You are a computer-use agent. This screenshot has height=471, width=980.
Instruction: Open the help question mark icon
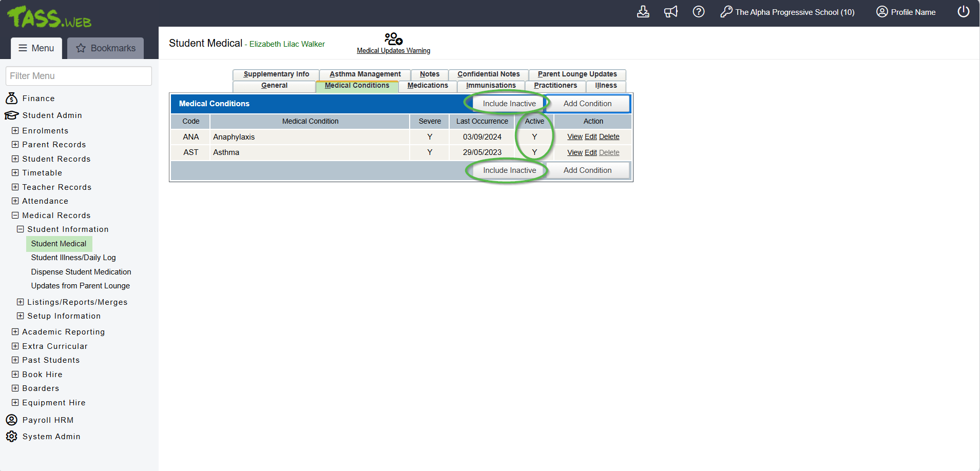point(698,12)
